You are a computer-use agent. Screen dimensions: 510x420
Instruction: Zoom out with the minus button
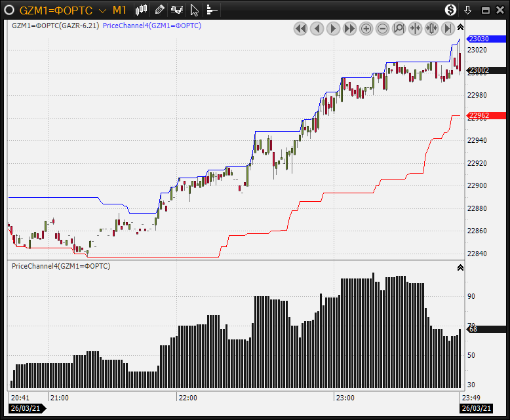pyautogui.click(x=382, y=28)
